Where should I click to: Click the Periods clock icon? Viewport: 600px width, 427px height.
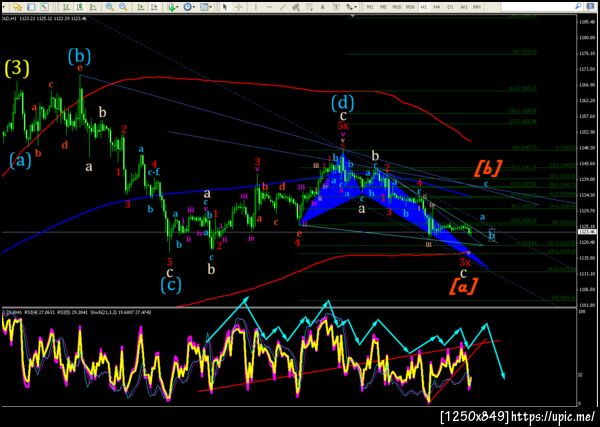click(x=187, y=7)
